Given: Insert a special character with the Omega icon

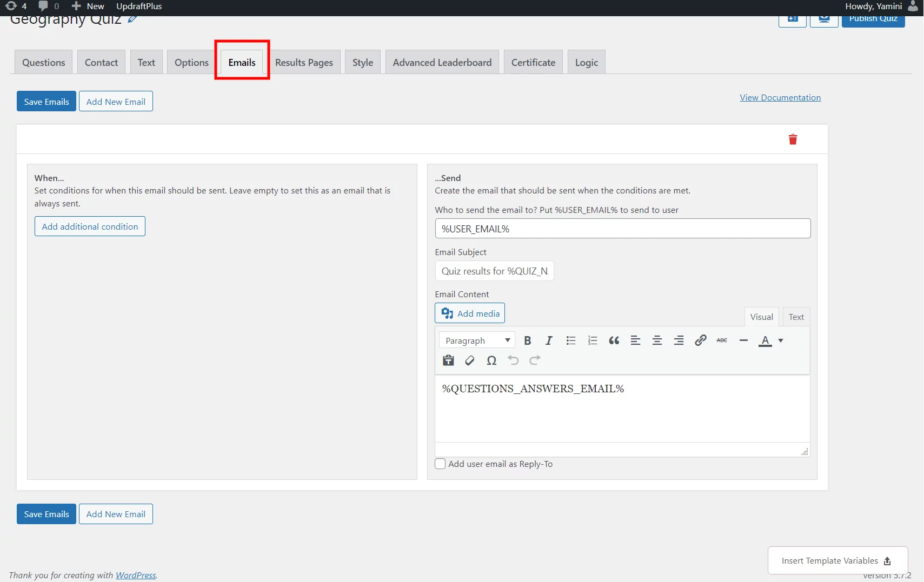Looking at the screenshot, I should click(x=491, y=360).
